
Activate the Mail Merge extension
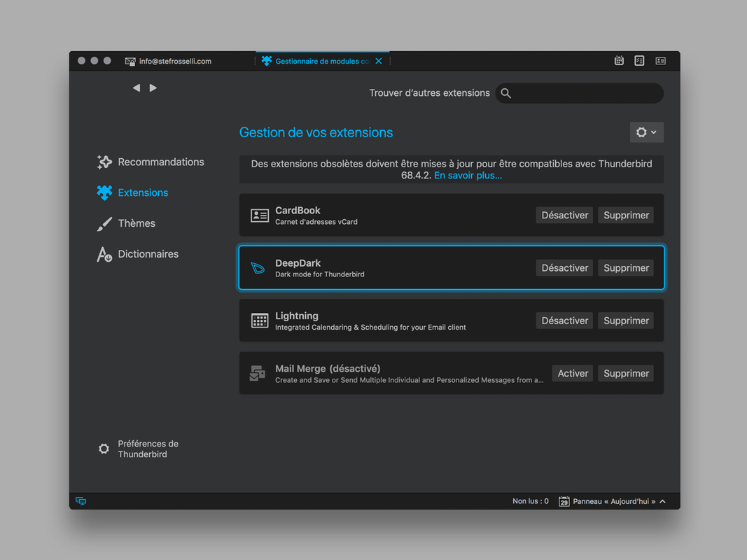[573, 373]
